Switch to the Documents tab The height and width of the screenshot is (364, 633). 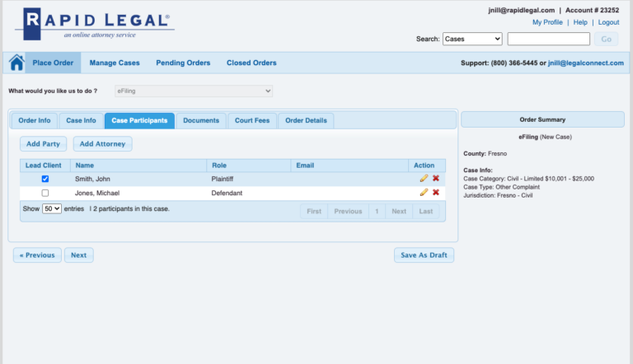[201, 121]
